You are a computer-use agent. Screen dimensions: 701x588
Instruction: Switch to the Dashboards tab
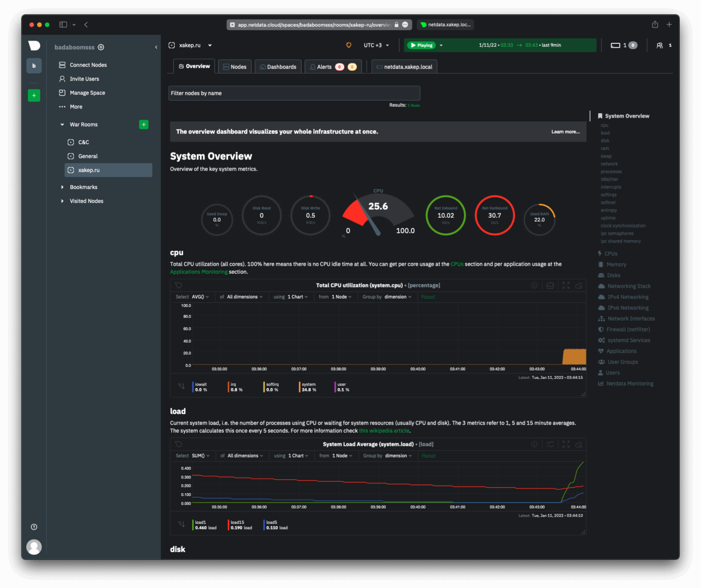(278, 67)
